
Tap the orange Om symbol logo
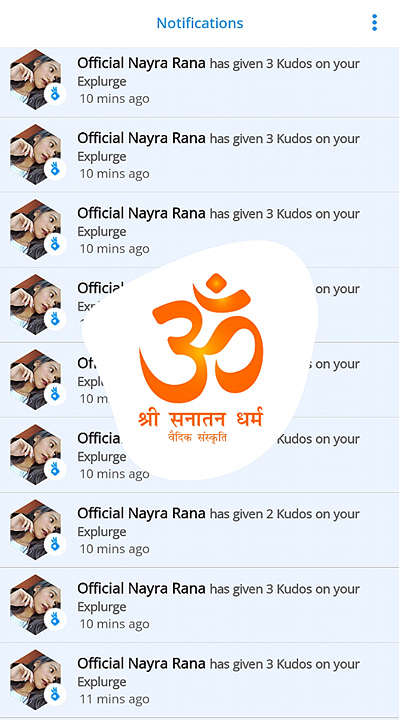click(x=201, y=338)
